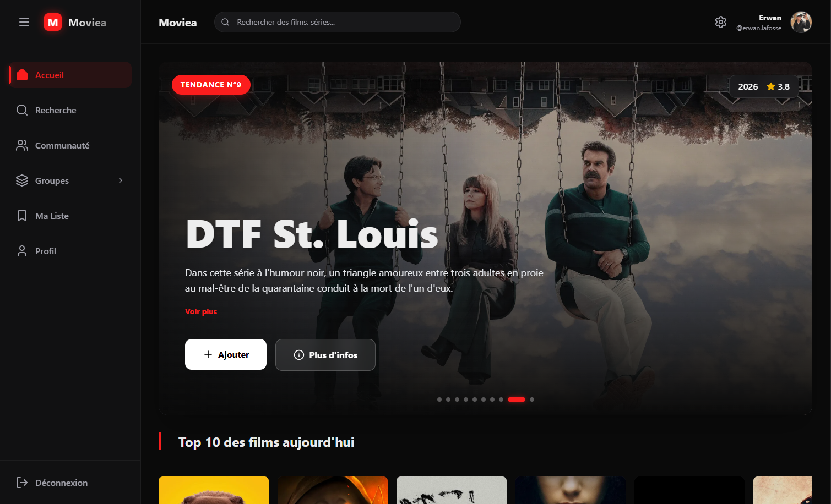831x504 pixels.
Task: Jump to the first carousel slide dot
Action: [x=439, y=399]
